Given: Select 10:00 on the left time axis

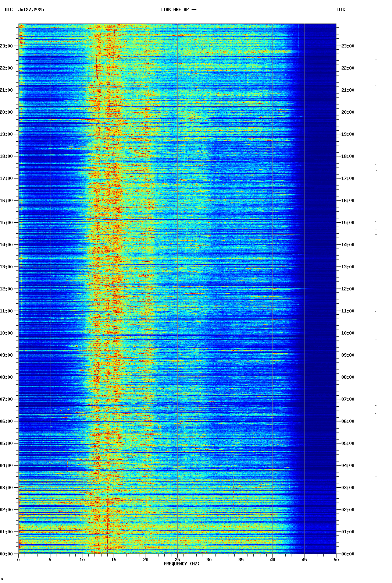Looking at the screenshot, I should (7, 333).
